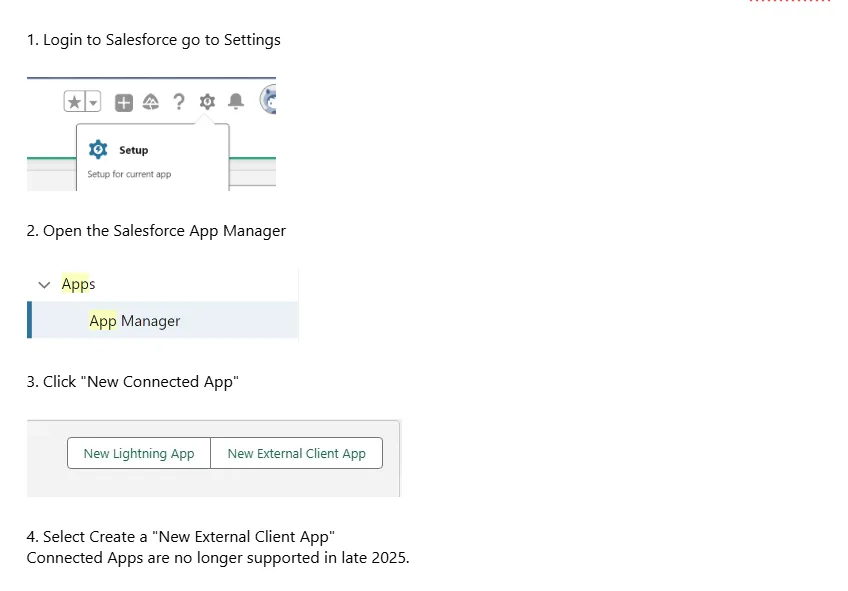Click 'Connected Apps are no longer supported' text
Viewport: 848px width, 591px height.
tap(218, 558)
